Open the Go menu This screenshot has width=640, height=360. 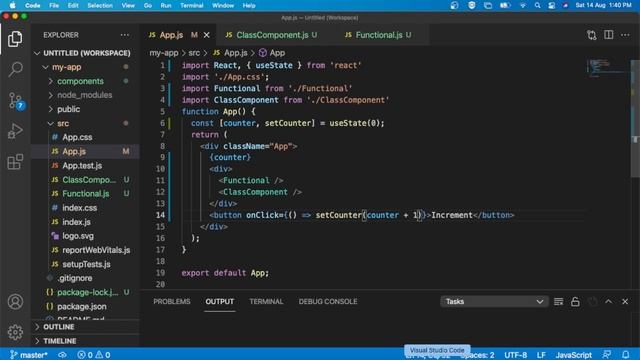[148, 5]
